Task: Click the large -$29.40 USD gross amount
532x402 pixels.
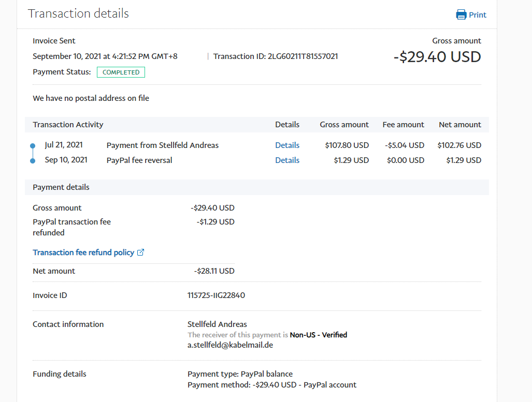Action: pos(437,57)
